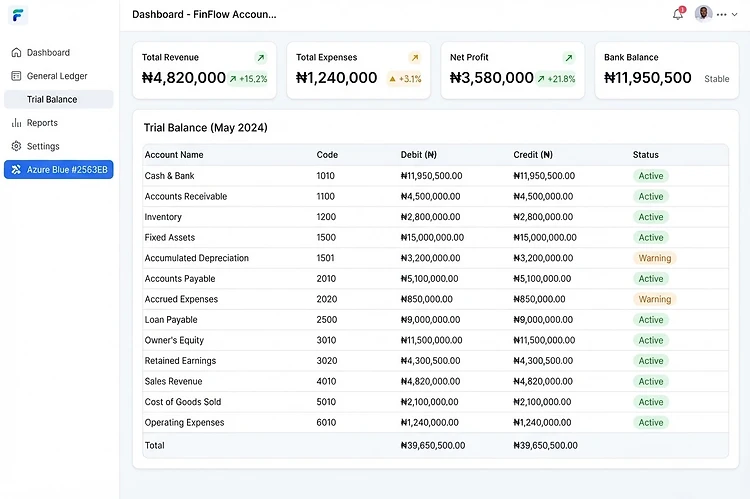
Task: Click the Status column header
Action: pyautogui.click(x=646, y=155)
